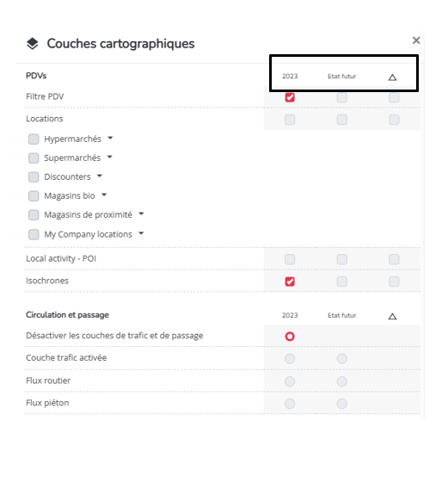Close the Couches cartographiques panel
The height and width of the screenshot is (501, 448).
(x=416, y=40)
